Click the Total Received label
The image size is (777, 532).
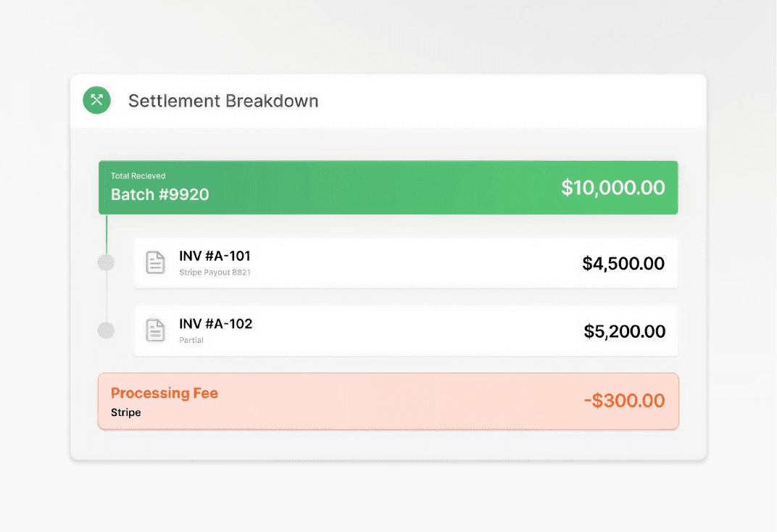138,175
